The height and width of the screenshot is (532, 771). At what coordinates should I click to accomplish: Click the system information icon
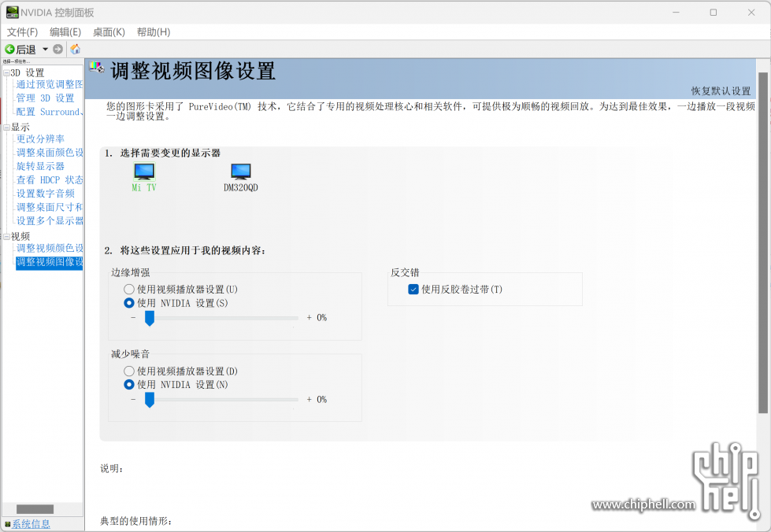7,524
